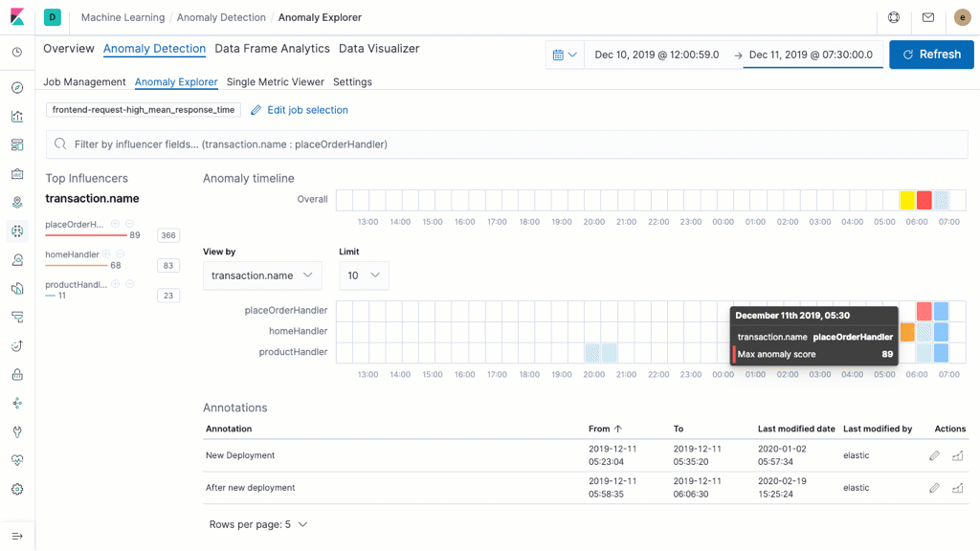980x551 pixels.
Task: Add a filter for placeOrderHandler influencer
Action: [x=116, y=223]
